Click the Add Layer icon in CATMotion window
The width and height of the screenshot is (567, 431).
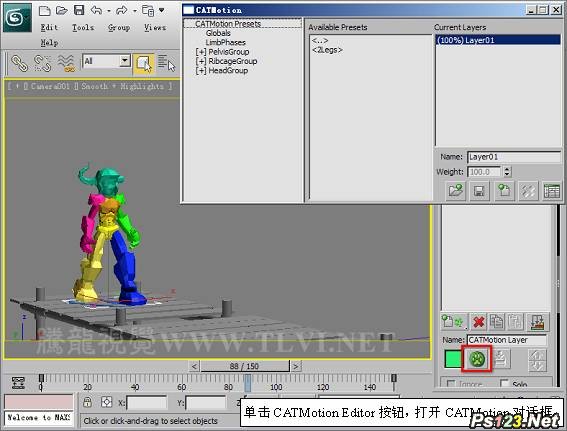click(x=504, y=191)
